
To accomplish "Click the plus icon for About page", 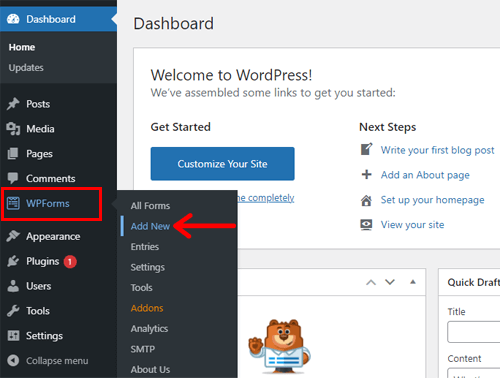I will point(366,174).
